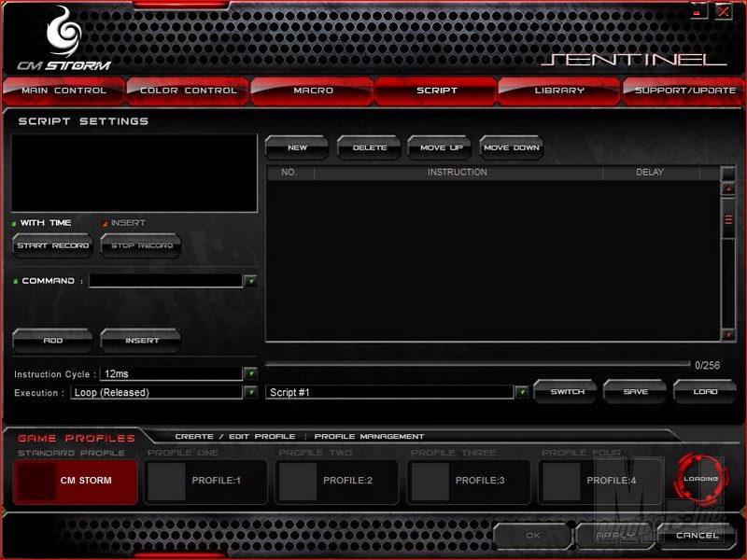Click the Insert button below Command
This screenshot has width=747, height=560.
click(x=142, y=341)
